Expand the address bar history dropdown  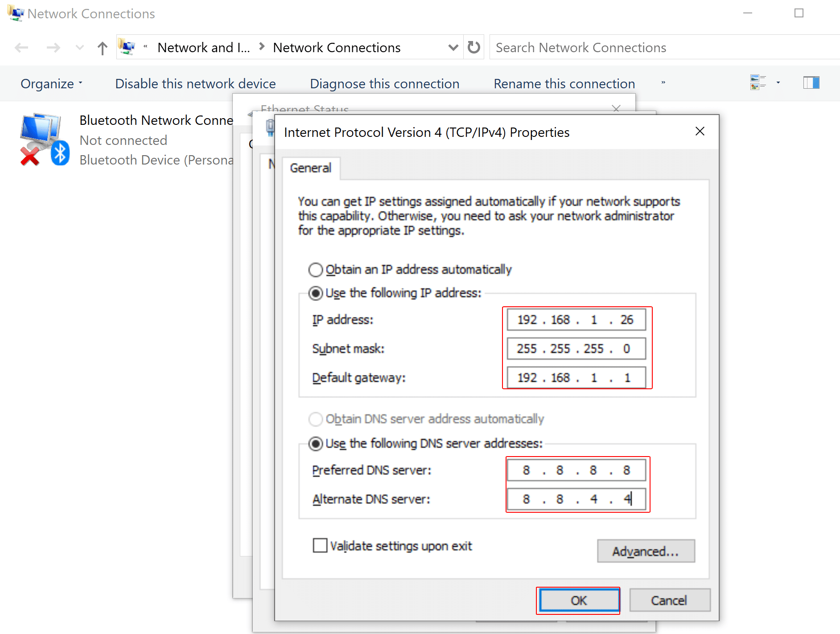[453, 47]
